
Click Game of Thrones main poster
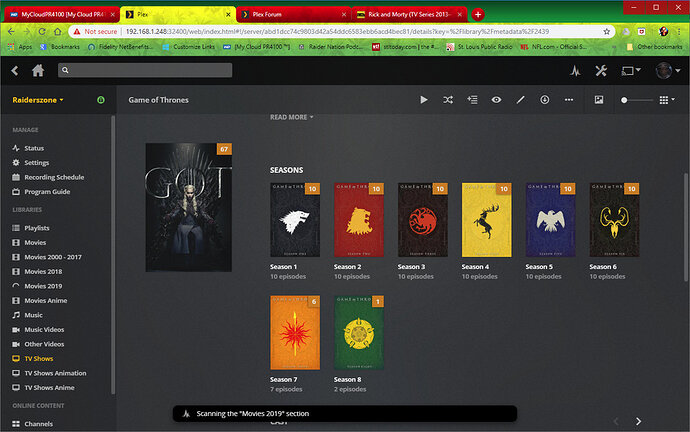tap(189, 207)
